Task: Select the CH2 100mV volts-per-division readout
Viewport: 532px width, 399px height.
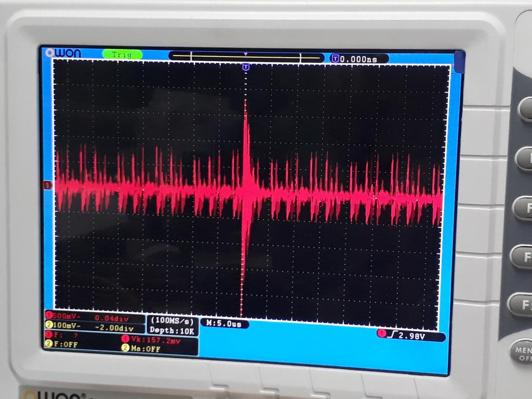Action: click(x=67, y=325)
